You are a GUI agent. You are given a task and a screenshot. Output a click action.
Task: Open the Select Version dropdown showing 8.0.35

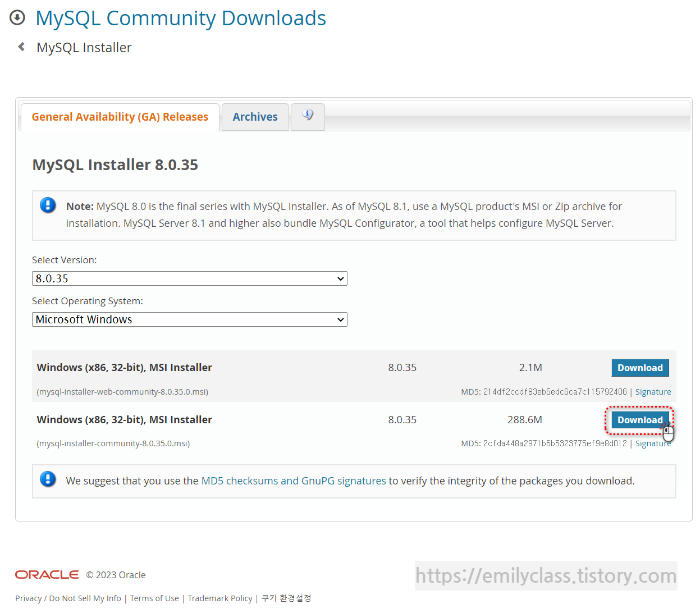[190, 279]
